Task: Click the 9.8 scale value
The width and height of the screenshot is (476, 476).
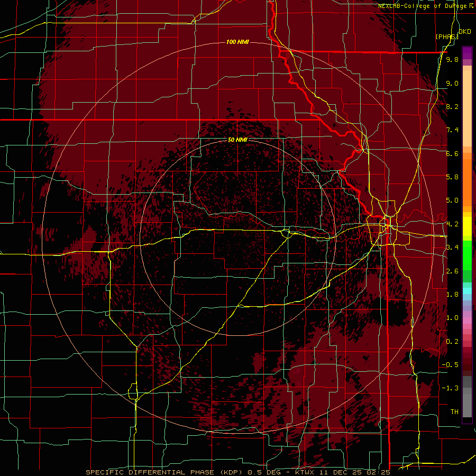Action: coord(452,59)
